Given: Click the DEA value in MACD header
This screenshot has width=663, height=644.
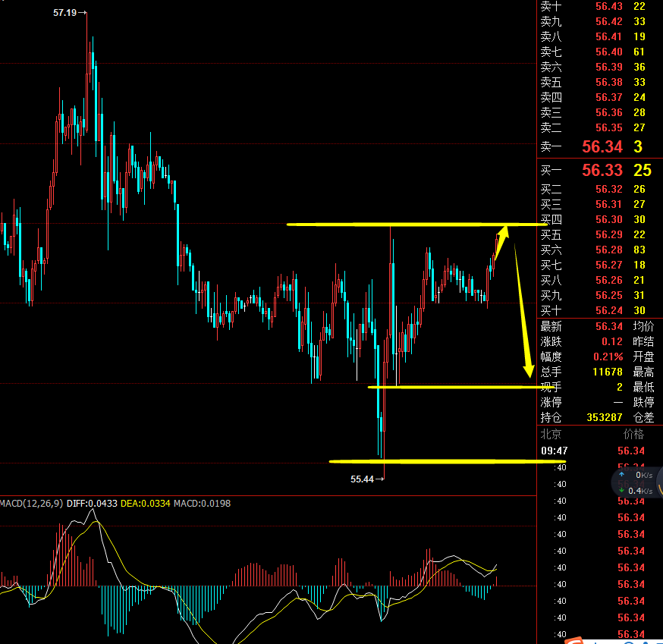Looking at the screenshot, I should (x=146, y=503).
